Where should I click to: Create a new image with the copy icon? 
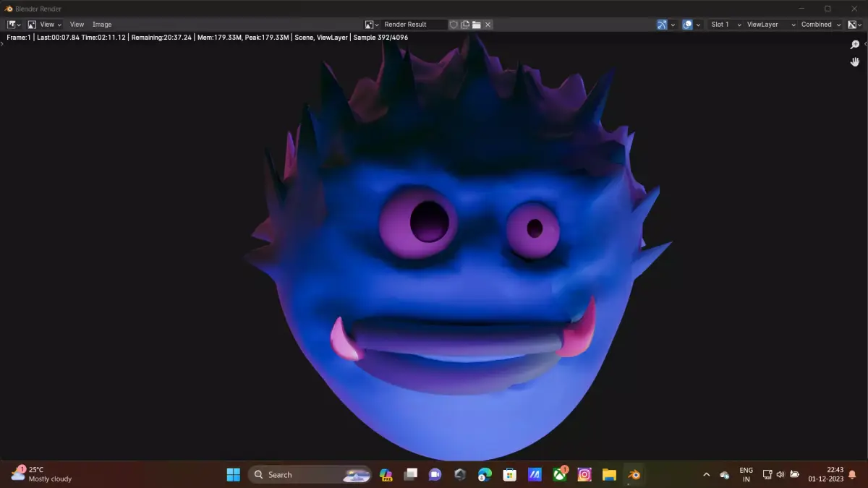point(465,25)
